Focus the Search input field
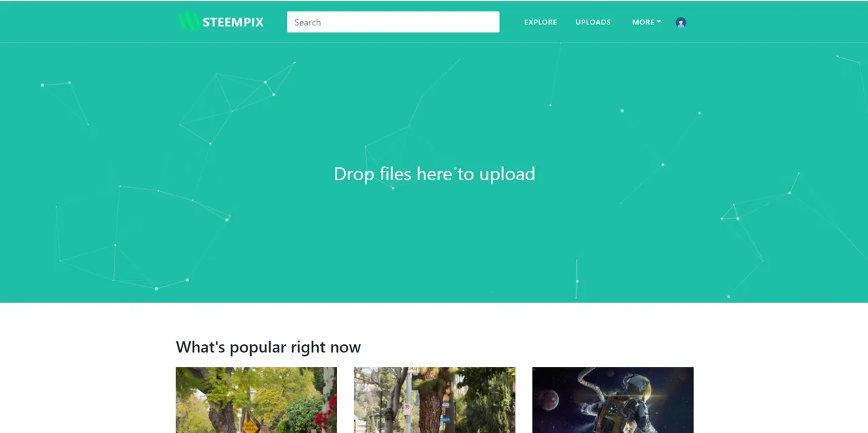 click(x=393, y=22)
